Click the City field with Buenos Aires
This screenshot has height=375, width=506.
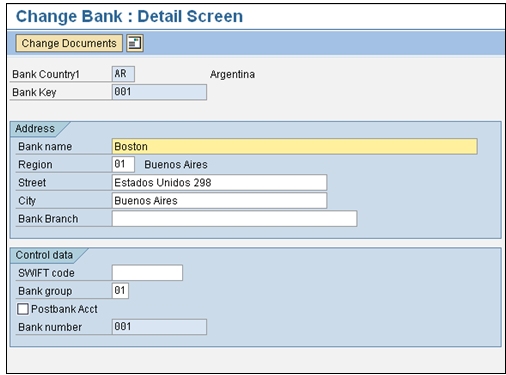(x=219, y=200)
